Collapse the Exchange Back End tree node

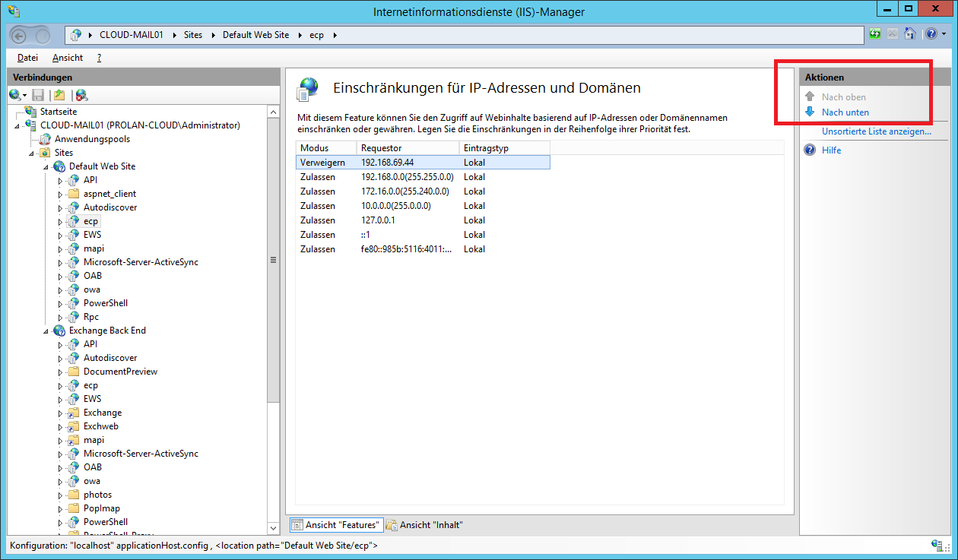click(x=46, y=331)
